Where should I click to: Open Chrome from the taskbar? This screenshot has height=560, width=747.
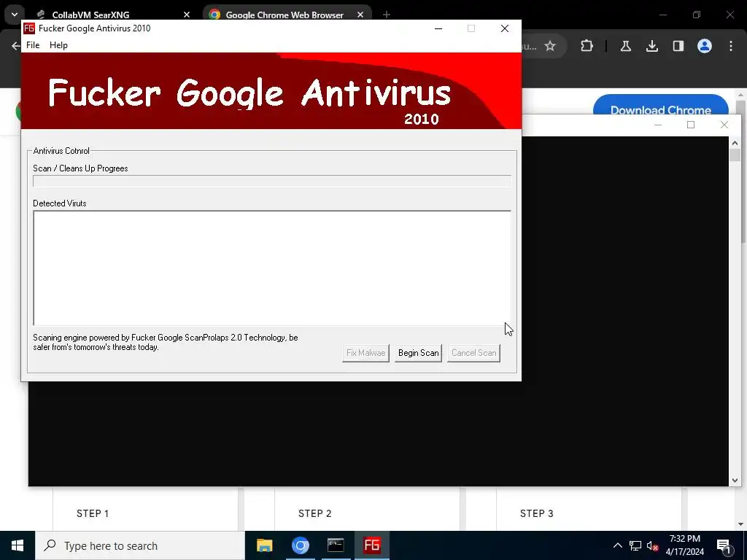(x=300, y=545)
